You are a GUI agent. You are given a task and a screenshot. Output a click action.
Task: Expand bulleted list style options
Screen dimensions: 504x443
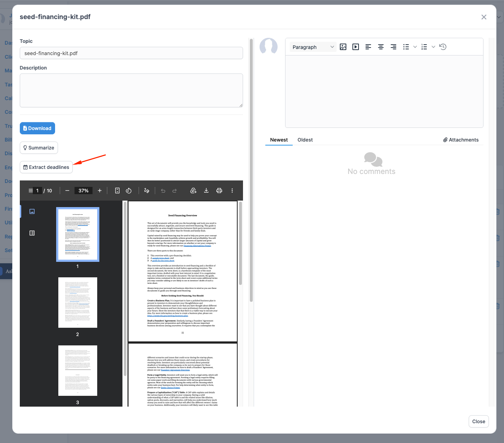[x=415, y=47]
